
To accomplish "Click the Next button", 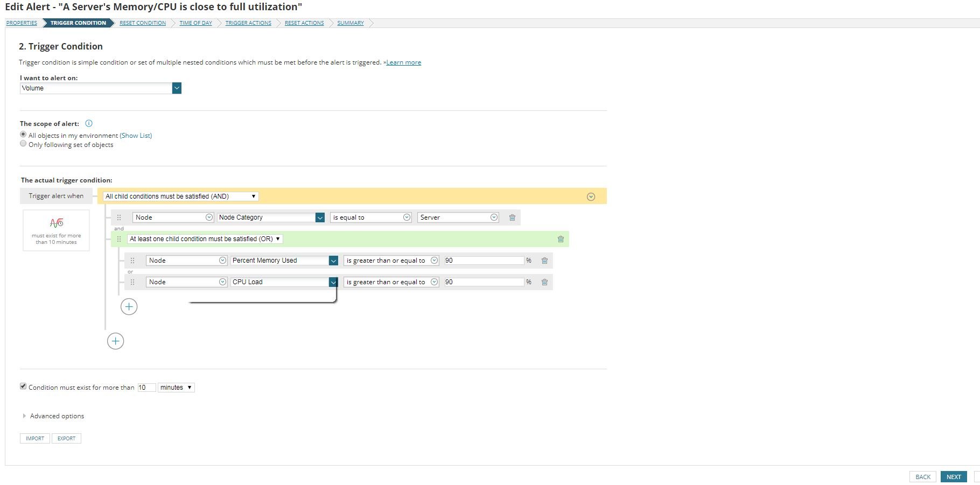I will (954, 477).
